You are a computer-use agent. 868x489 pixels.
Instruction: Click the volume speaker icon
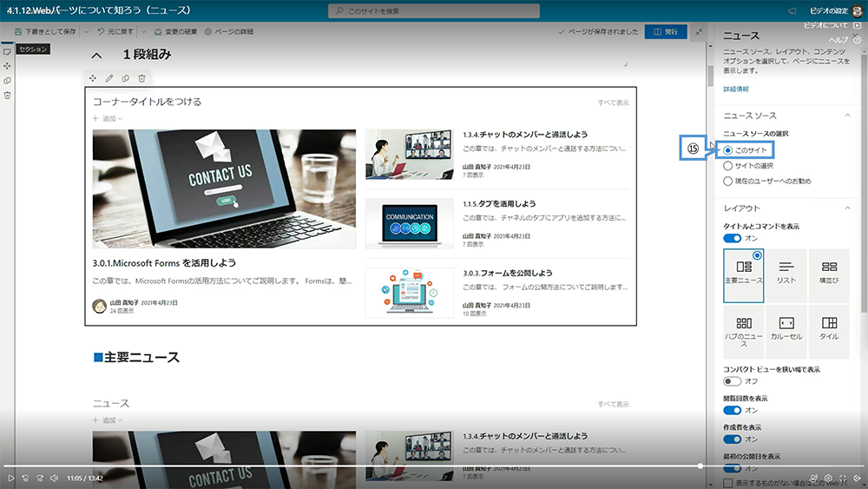click(54, 478)
